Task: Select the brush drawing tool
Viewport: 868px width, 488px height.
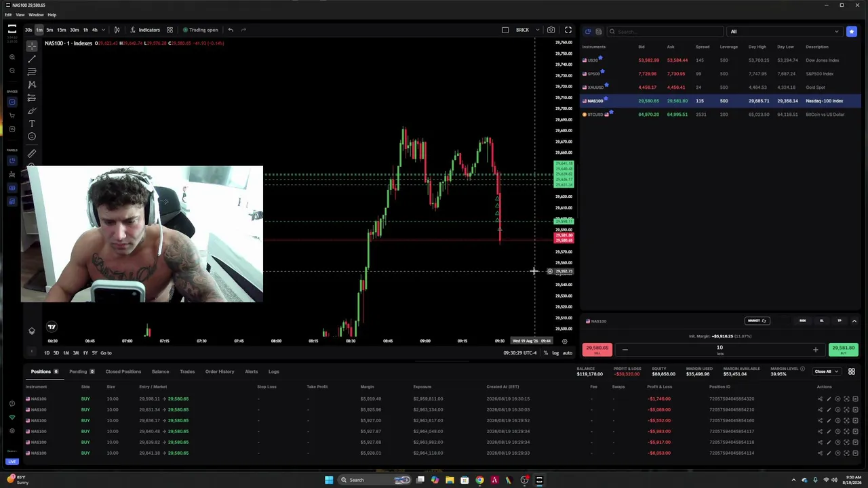Action: (x=32, y=110)
